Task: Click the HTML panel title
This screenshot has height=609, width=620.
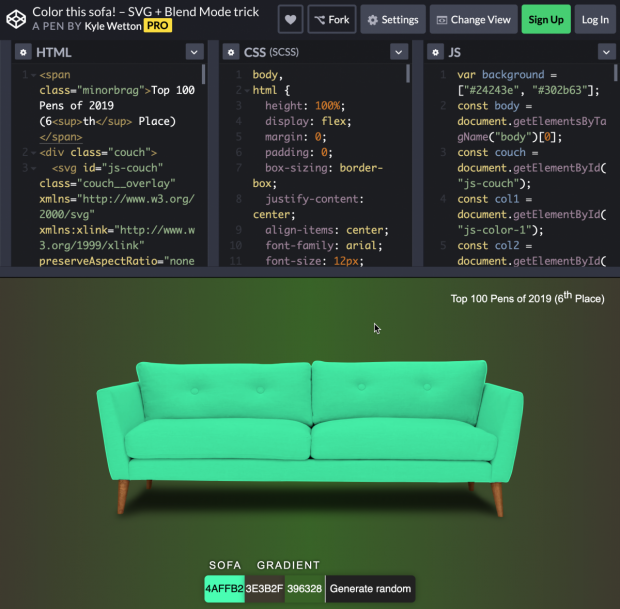Action: 54,52
